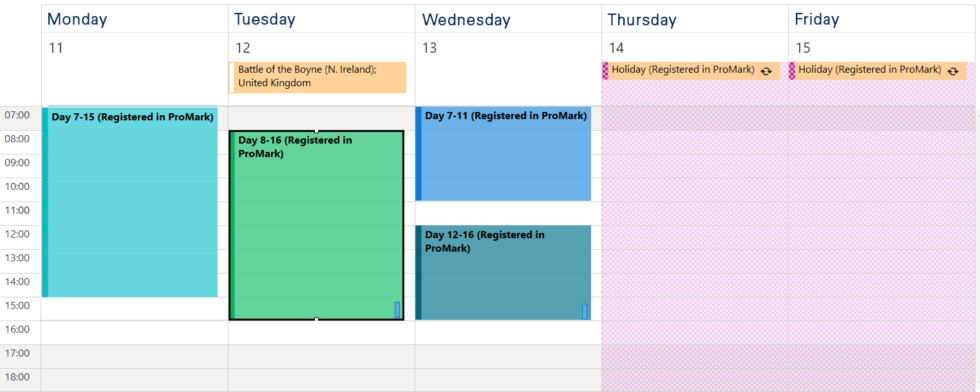Select date number 14 under Thursday
The height and width of the screenshot is (392, 980).
coord(616,48)
